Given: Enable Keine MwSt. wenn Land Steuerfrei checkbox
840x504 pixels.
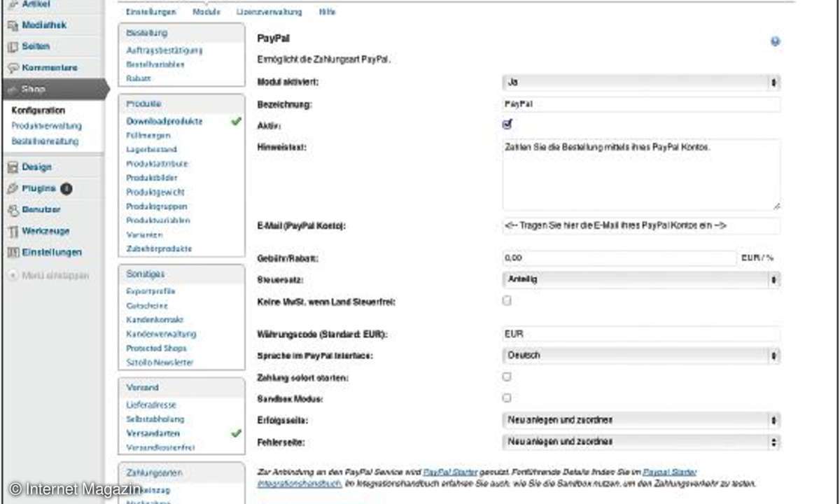Looking at the screenshot, I should (x=507, y=301).
